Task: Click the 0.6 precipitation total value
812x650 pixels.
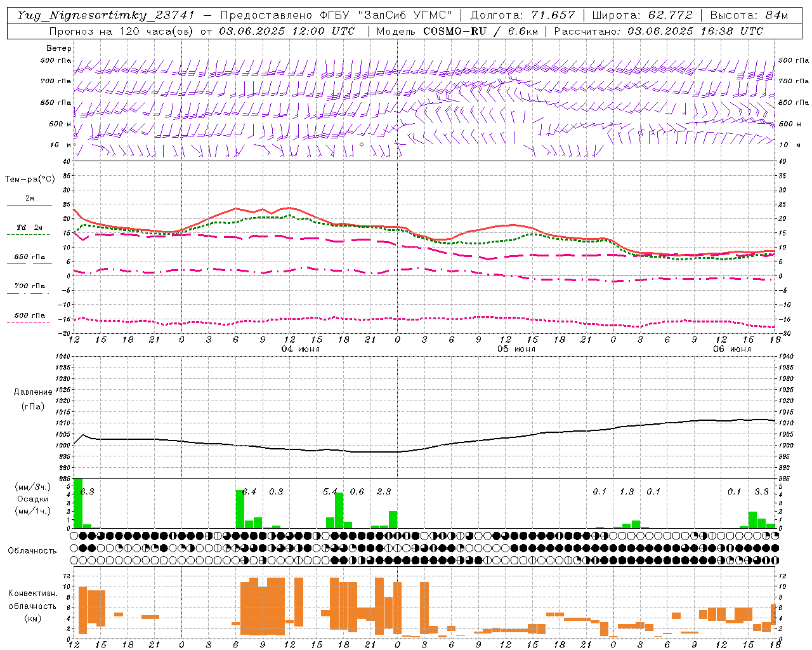Action: (x=357, y=491)
